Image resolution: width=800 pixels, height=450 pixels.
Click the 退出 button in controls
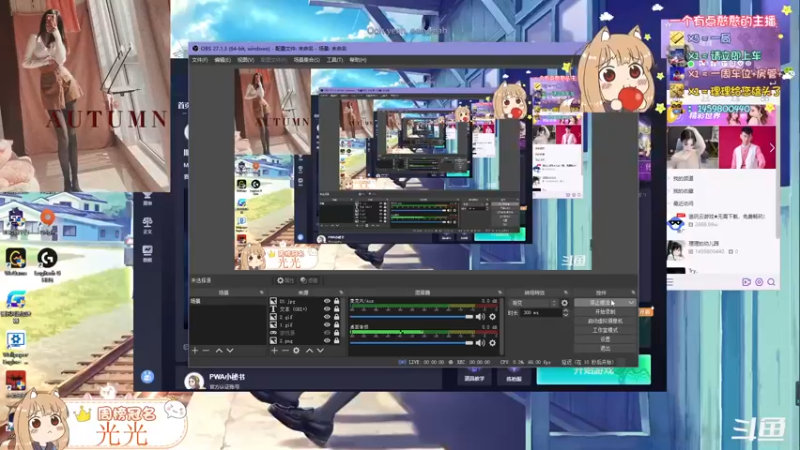pyautogui.click(x=605, y=348)
